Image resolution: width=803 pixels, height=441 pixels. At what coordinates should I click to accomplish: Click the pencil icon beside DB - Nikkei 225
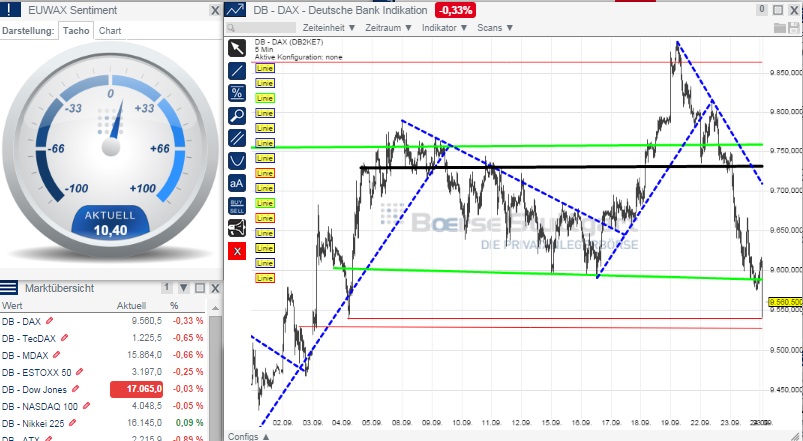pos(73,423)
